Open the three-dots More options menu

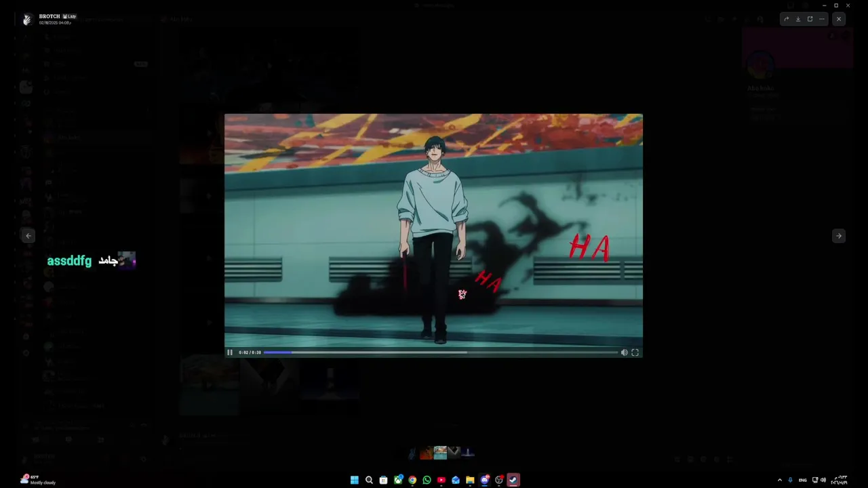[822, 19]
